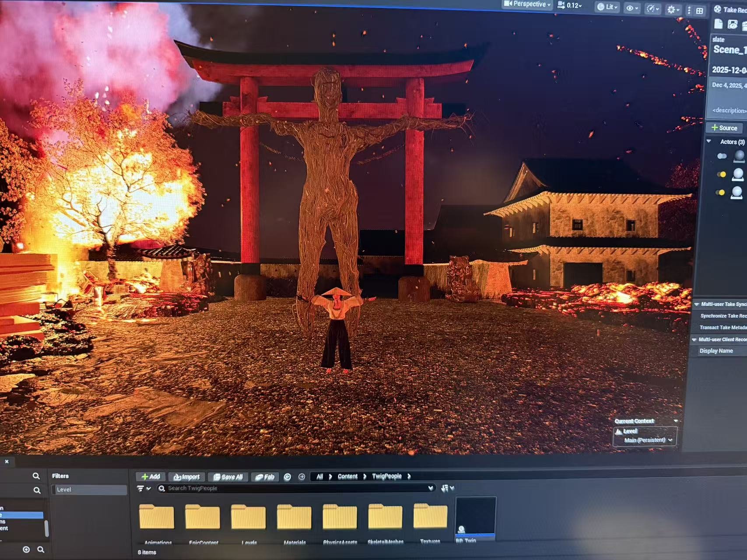Click the review last recording icon

click(733, 25)
